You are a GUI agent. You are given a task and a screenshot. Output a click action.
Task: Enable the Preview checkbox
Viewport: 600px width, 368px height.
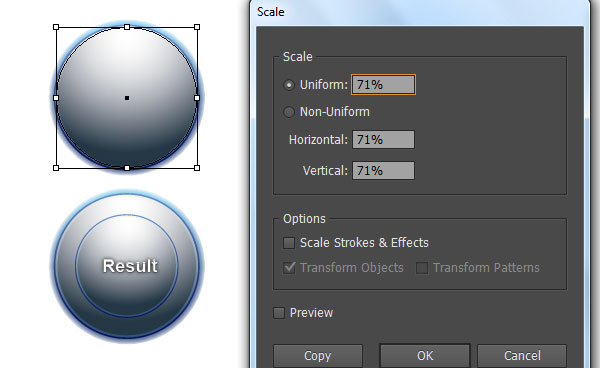[279, 313]
